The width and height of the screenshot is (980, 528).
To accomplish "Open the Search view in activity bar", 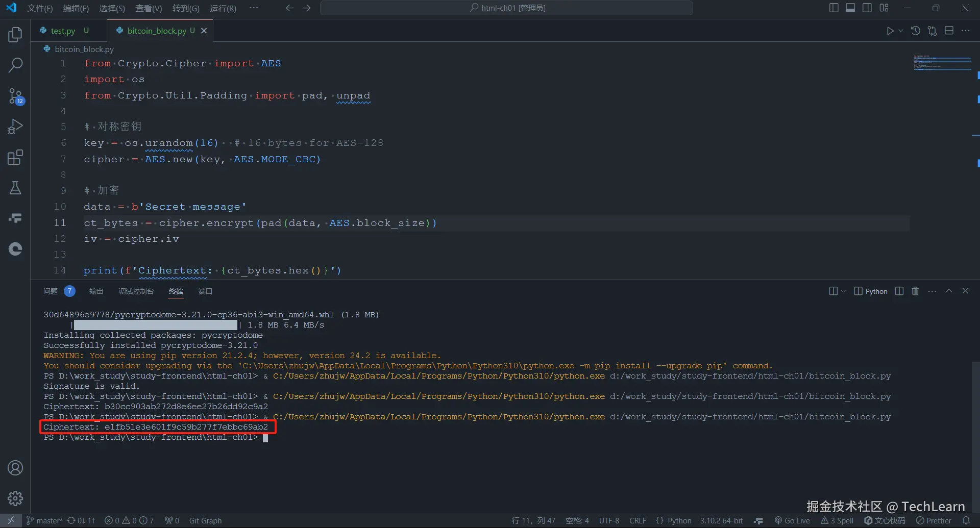I will pyautogui.click(x=15, y=65).
